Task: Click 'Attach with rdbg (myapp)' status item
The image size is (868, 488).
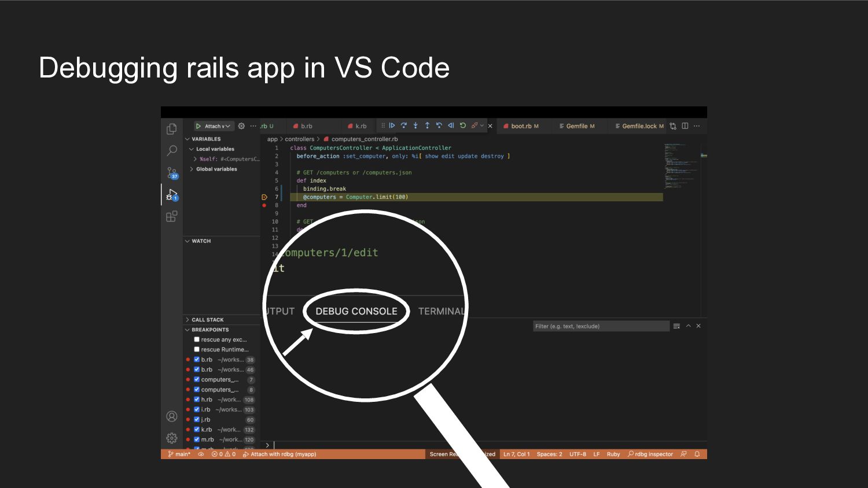Action: (x=279, y=454)
